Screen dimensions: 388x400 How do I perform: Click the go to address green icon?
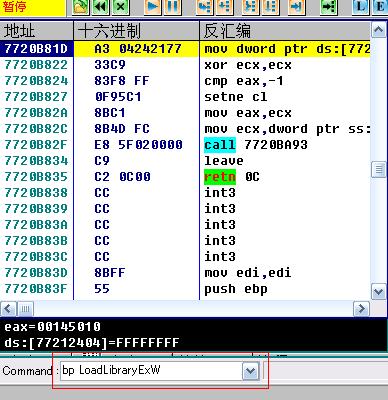329,7
